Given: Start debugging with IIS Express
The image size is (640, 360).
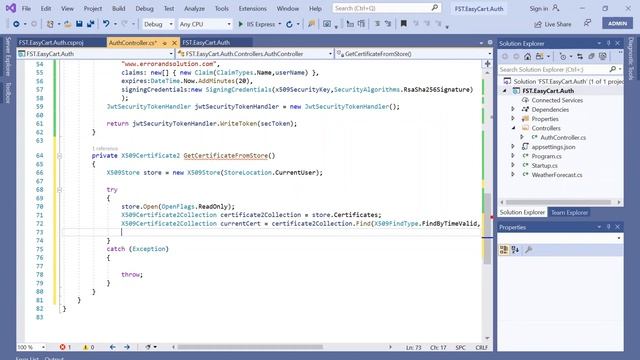Looking at the screenshot, I should click(256, 24).
